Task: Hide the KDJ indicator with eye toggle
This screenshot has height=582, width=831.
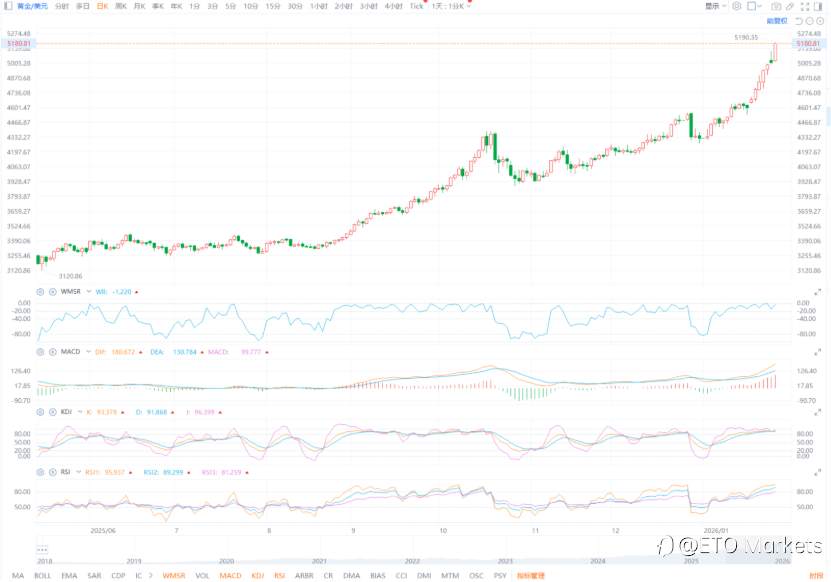Action: [53, 411]
